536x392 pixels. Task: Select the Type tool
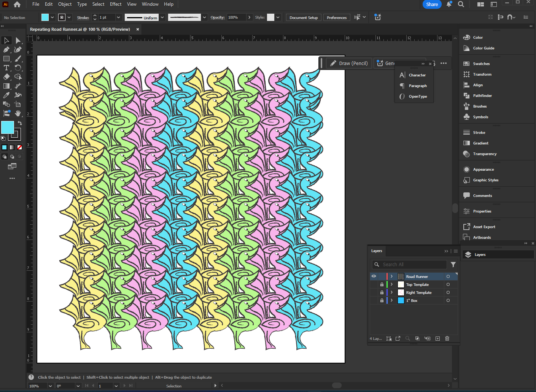6,68
